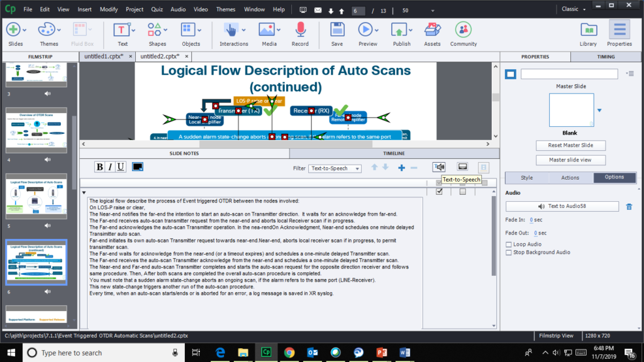Select slide 4 thumbnail in filmstrip
This screenshot has height=362, width=644.
coord(36,131)
